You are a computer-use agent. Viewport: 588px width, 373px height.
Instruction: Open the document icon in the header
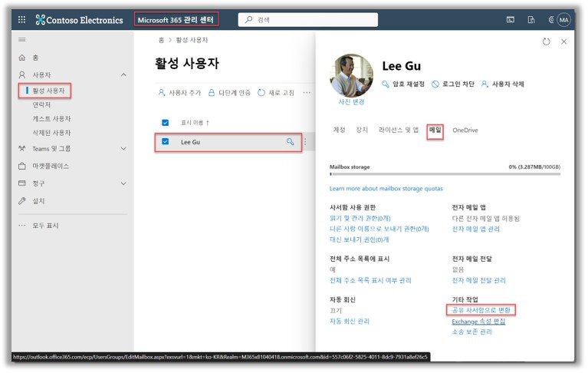coord(531,19)
